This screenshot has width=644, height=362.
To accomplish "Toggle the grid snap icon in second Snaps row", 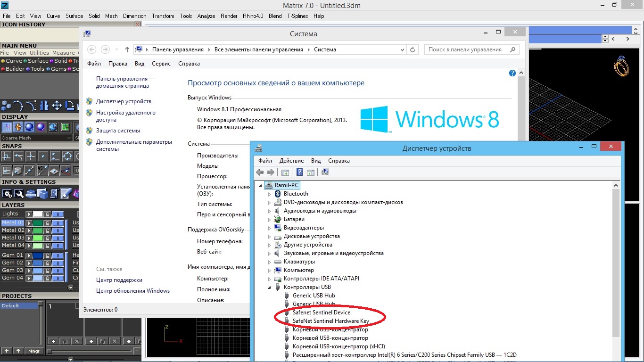I will pyautogui.click(x=7, y=171).
